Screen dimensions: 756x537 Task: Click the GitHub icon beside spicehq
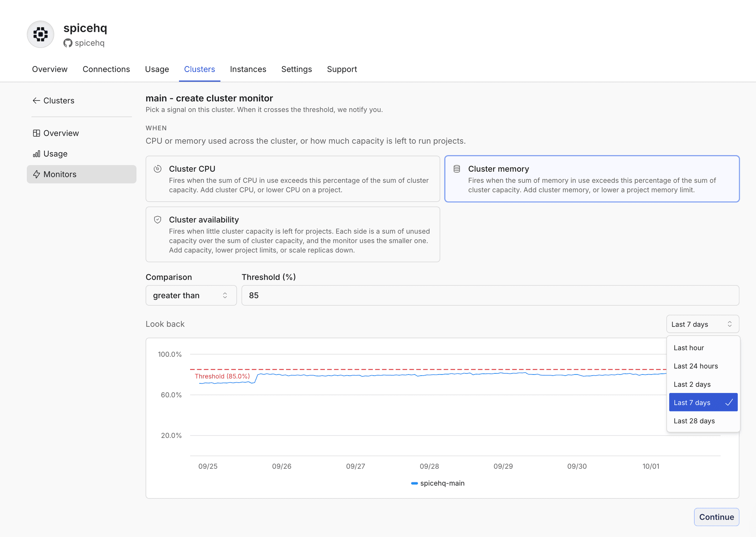[68, 43]
